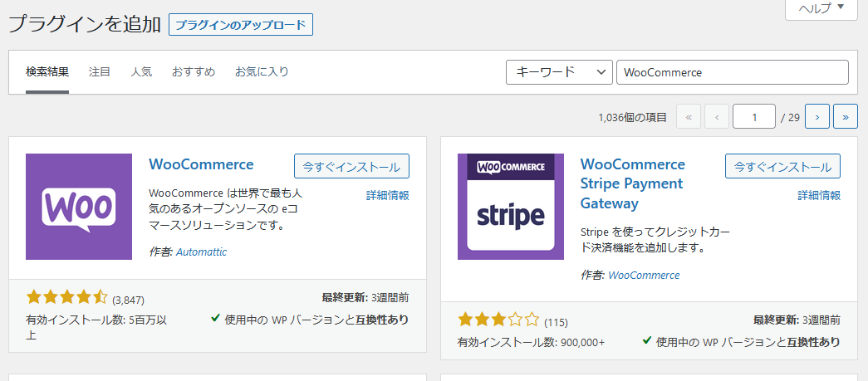The image size is (868, 381).
Task: Open the ヘルプ dropdown tab
Action: 821,8
